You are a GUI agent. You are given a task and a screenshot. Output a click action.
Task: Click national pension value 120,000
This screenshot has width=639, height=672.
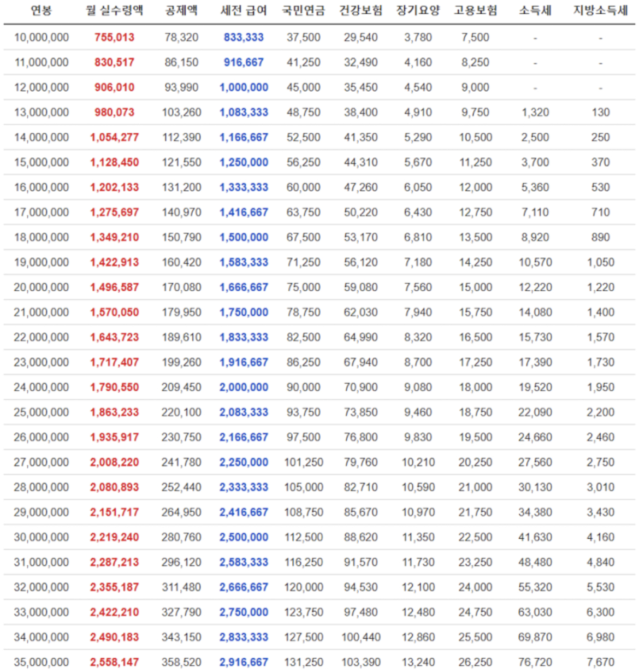tap(303, 587)
